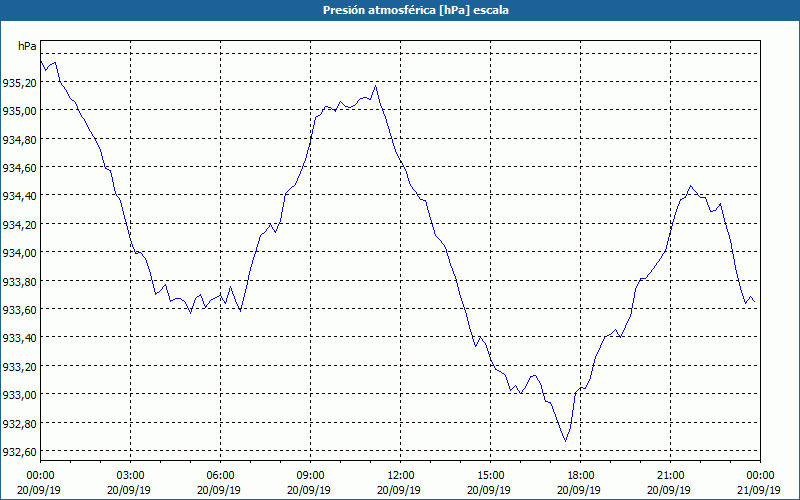Click the chart title 'Presión atmosférica [hPa] escala'
Screen dimensions: 800x500
click(416, 10)
